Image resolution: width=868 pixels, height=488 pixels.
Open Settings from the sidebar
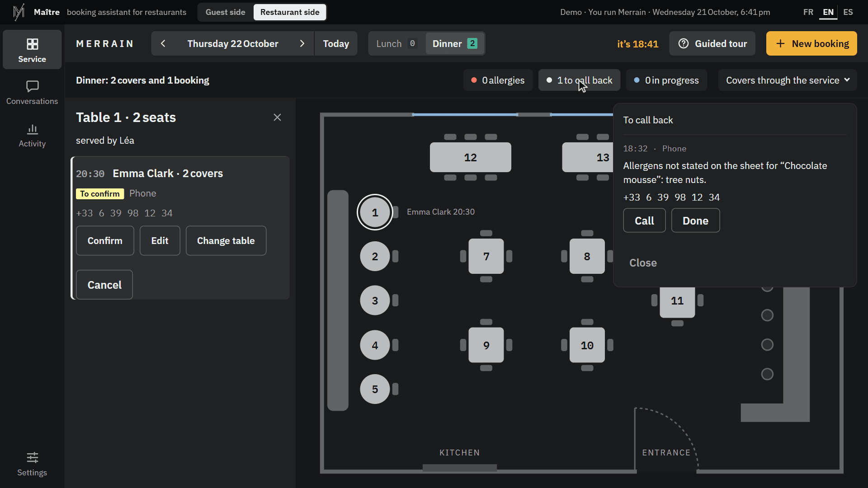(x=32, y=465)
